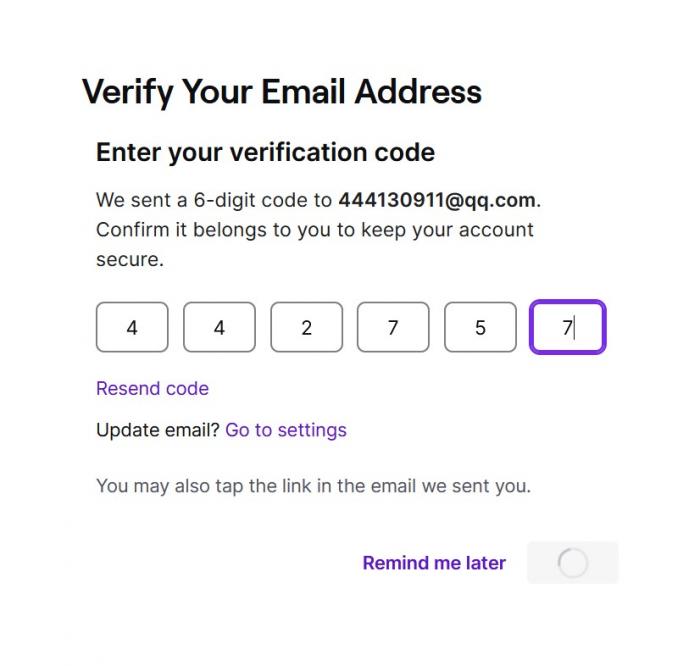The image size is (700, 666).
Task: Click the highlighted sixth digit box
Action: tap(568, 327)
